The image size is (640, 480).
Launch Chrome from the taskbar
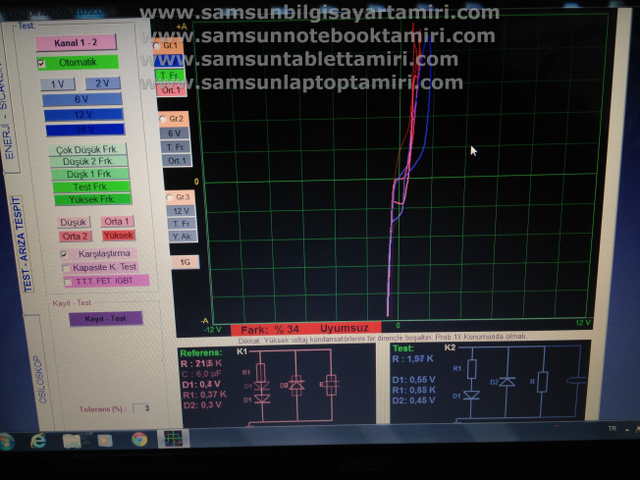point(139,439)
